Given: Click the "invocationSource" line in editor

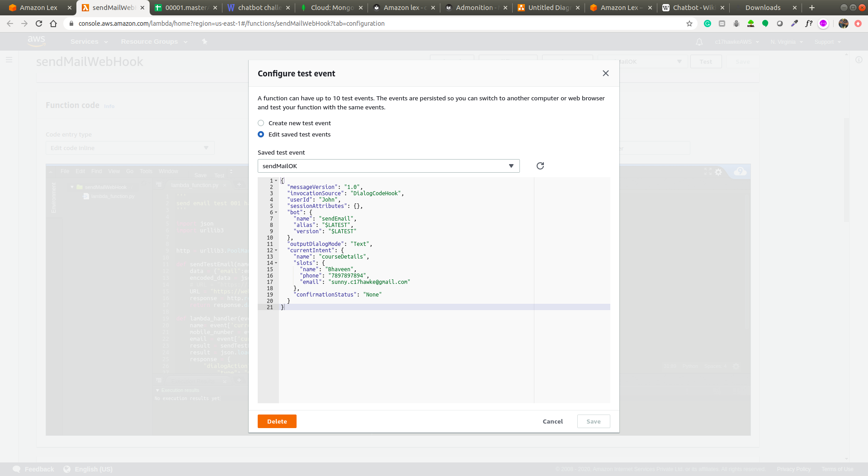Looking at the screenshot, I should click(x=345, y=193).
